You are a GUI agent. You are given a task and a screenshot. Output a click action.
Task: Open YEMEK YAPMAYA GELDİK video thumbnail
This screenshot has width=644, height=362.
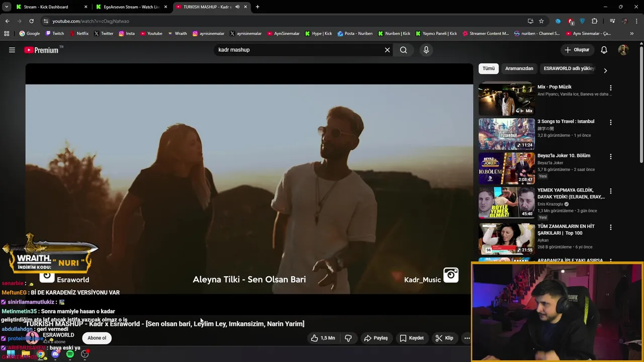507,203
